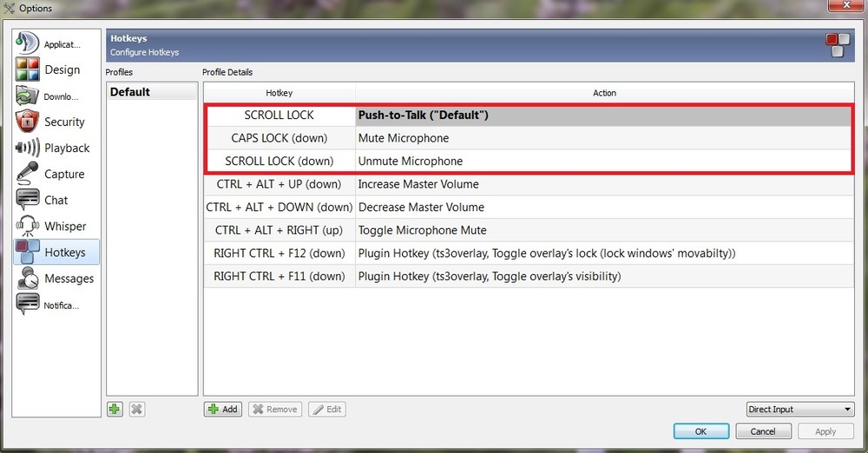The width and height of the screenshot is (868, 453).
Task: Click the Edit hotkey button
Action: click(x=327, y=410)
